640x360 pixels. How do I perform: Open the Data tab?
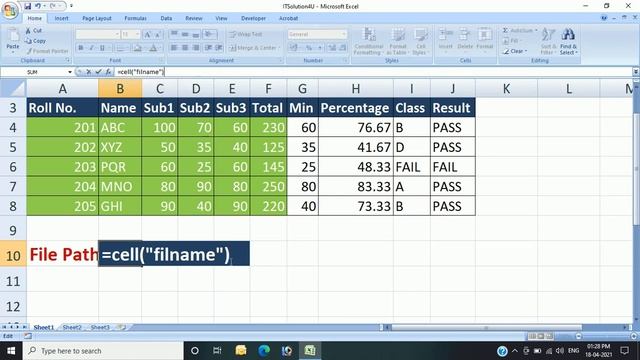click(x=166, y=18)
